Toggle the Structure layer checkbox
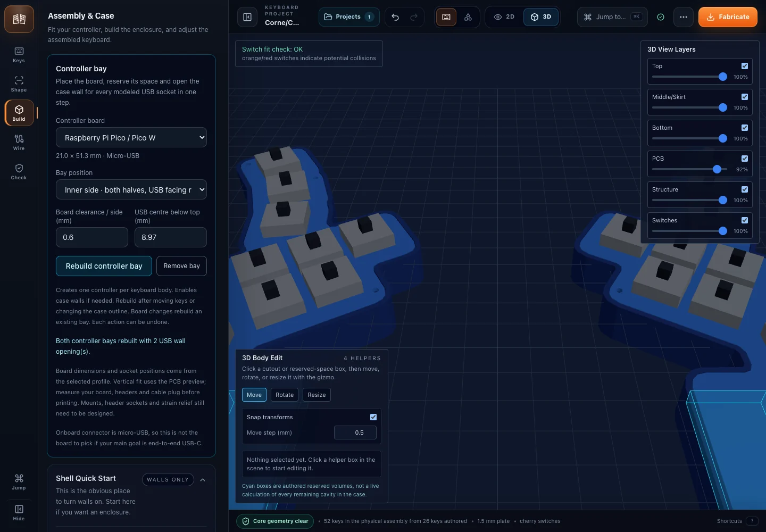This screenshot has width=766, height=532. point(745,189)
